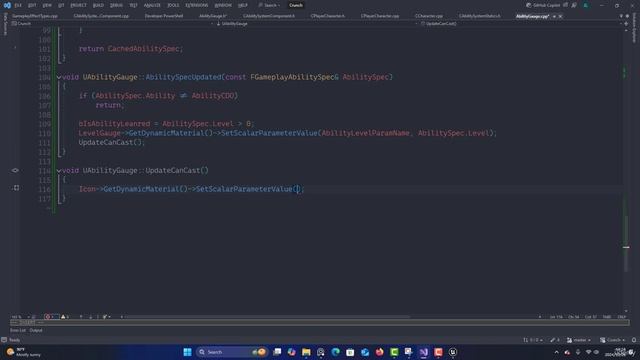The image size is (640, 360).
Task: Open the editor zoom level dropdown
Action: pos(20,317)
